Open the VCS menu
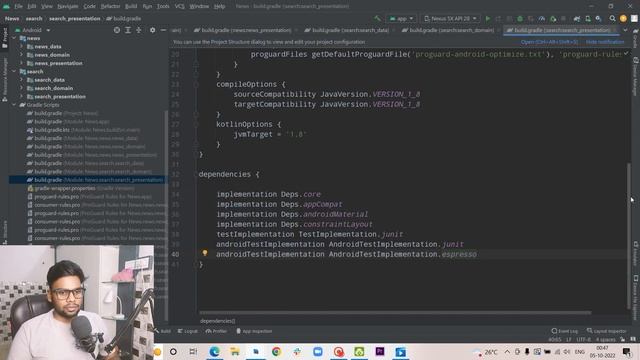 (x=180, y=6)
